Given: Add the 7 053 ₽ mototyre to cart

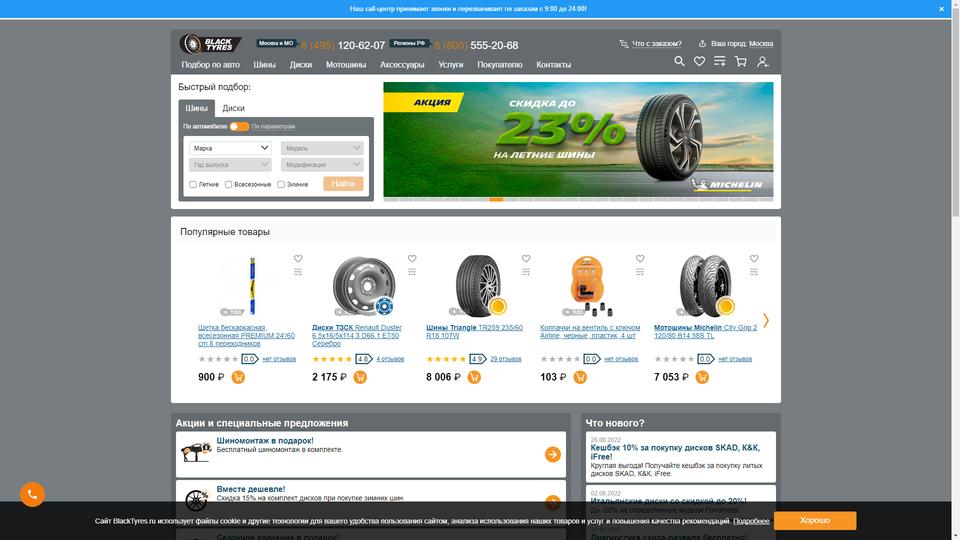Looking at the screenshot, I should coord(702,377).
